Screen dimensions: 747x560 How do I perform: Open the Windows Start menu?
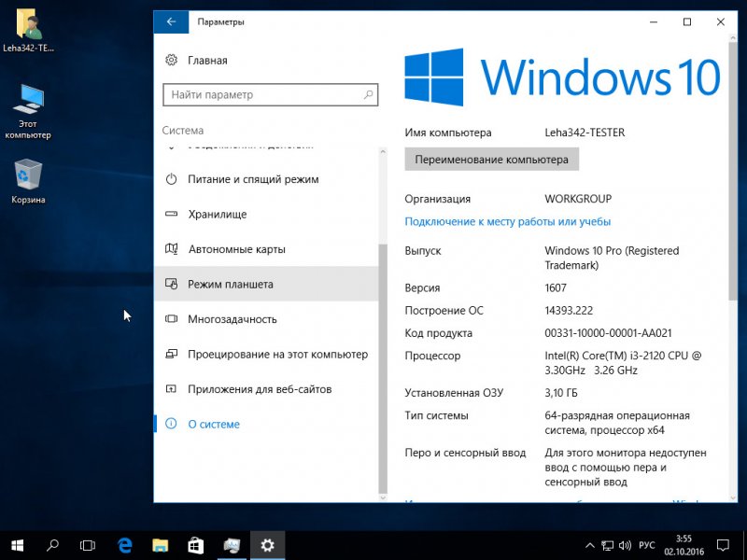tap(18, 544)
